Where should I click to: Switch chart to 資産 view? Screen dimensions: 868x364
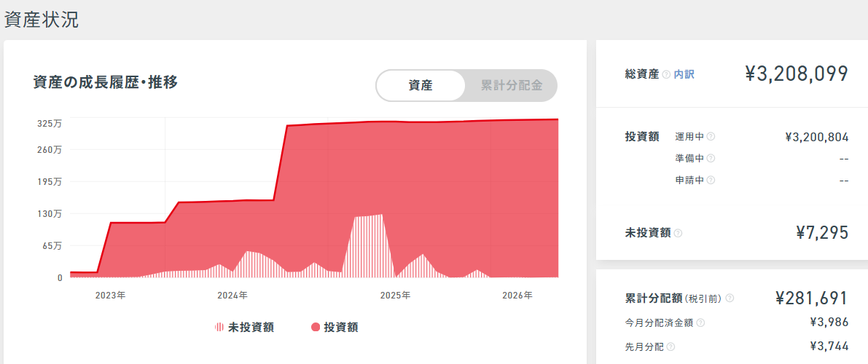[x=421, y=86]
